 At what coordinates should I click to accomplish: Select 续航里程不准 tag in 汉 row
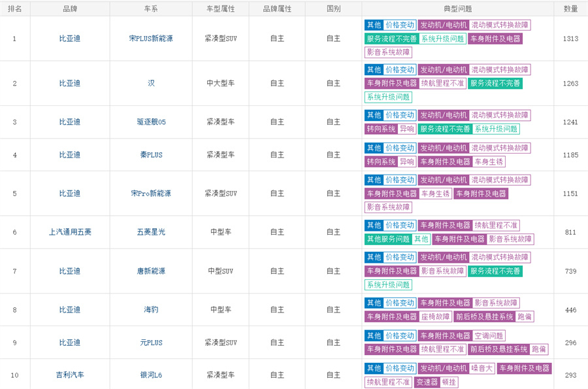(442, 83)
